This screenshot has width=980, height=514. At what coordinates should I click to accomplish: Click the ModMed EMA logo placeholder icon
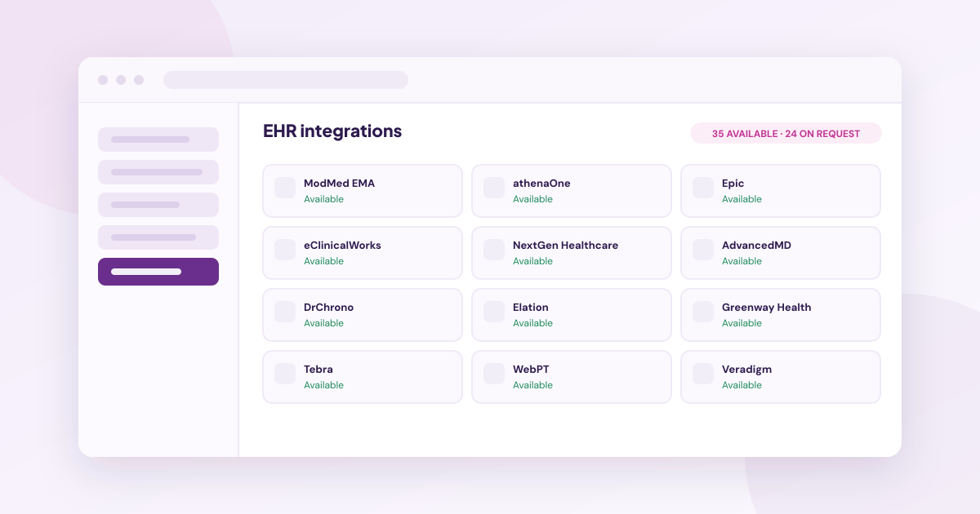click(x=285, y=188)
